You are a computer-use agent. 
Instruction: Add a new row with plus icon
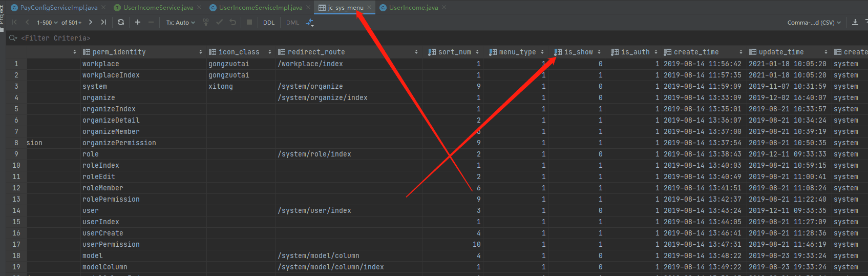coord(137,22)
